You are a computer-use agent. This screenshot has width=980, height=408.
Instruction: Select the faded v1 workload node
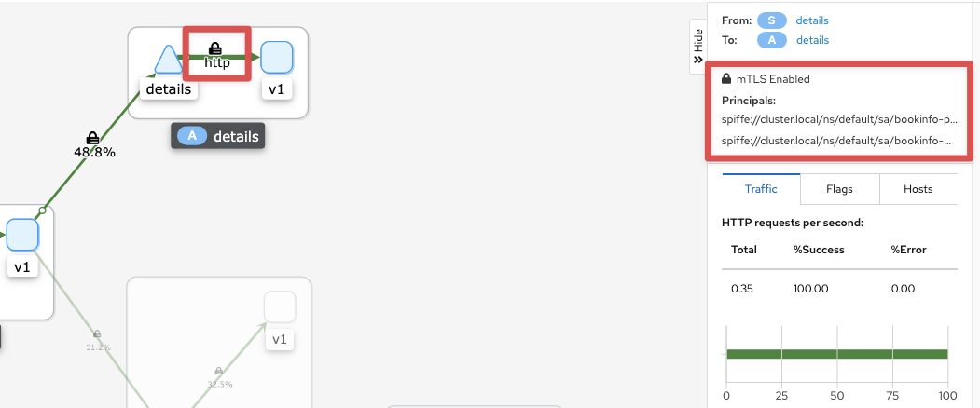[280, 307]
